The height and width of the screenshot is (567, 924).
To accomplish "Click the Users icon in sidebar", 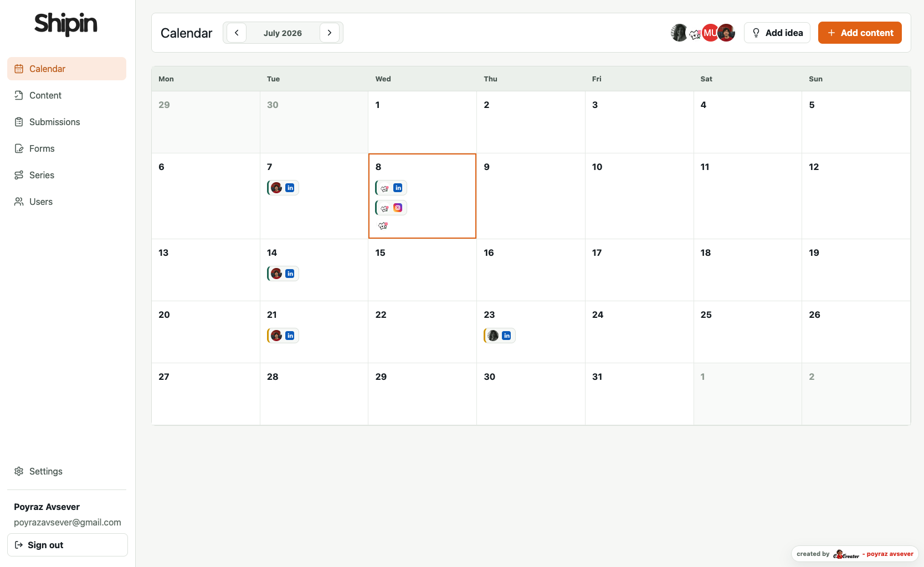I will [x=19, y=202].
